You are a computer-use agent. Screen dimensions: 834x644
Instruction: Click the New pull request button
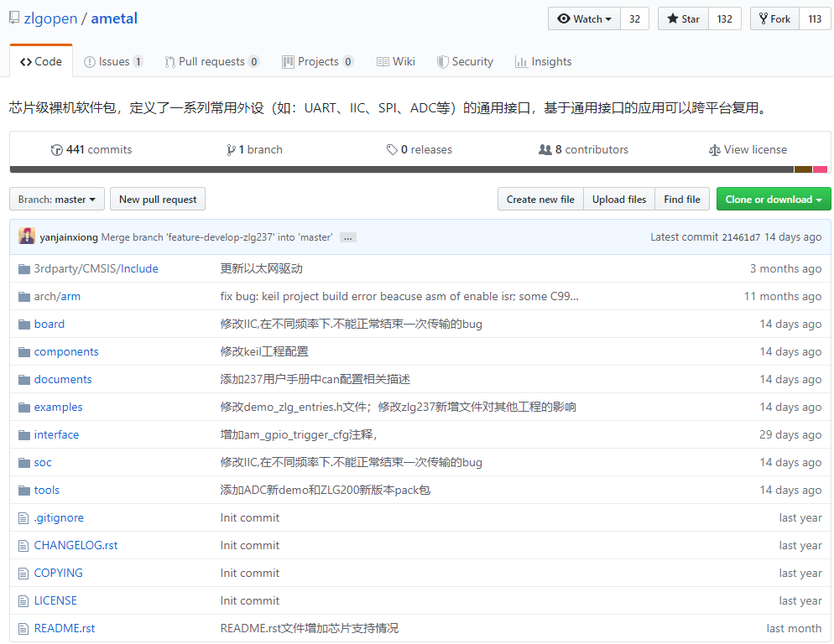click(x=158, y=200)
